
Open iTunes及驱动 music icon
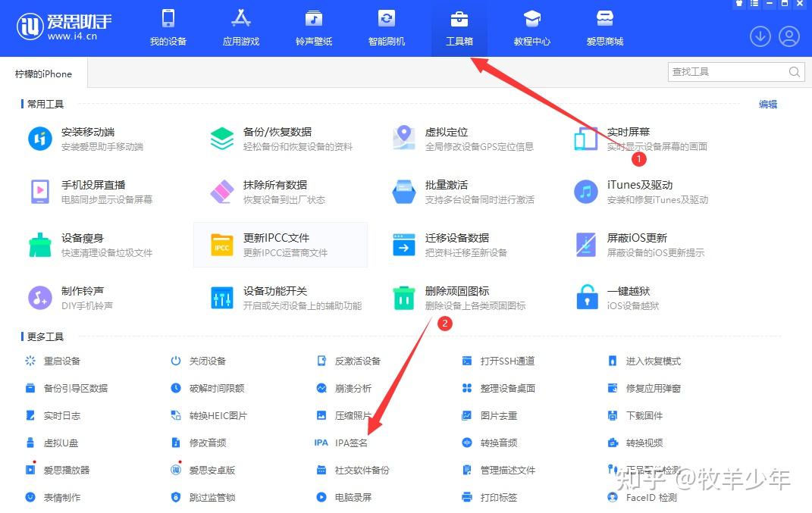pos(586,192)
